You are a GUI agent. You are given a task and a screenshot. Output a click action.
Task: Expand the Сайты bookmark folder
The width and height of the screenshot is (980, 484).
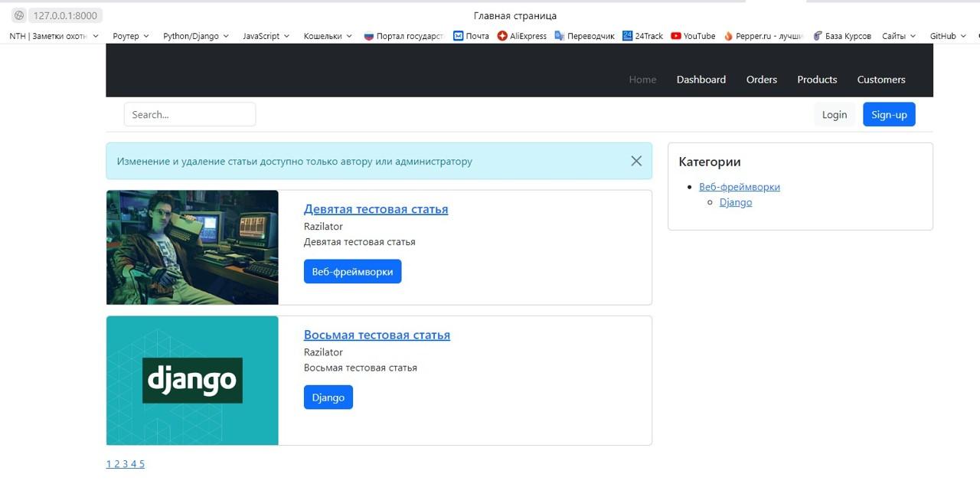click(x=899, y=36)
